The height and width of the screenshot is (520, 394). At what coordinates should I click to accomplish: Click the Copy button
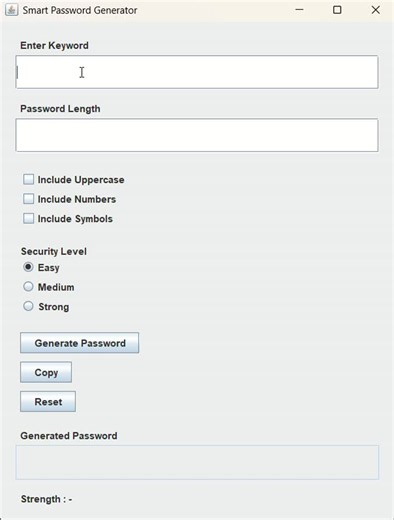pos(46,372)
